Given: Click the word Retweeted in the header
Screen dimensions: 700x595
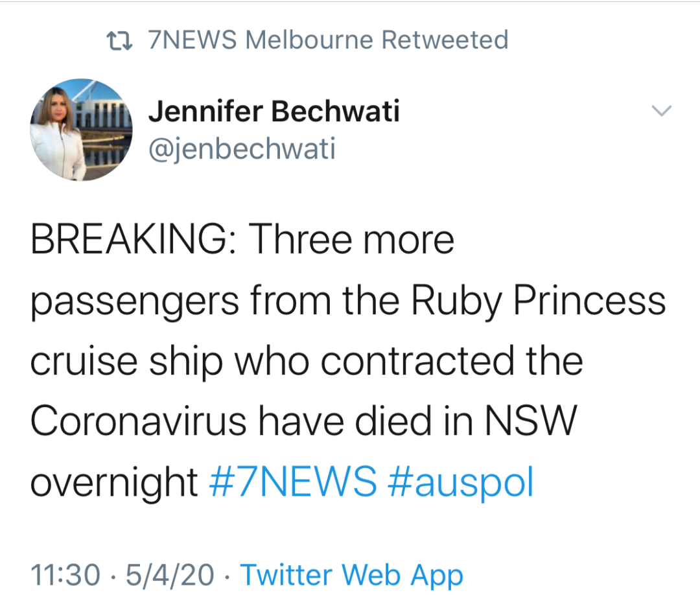Looking at the screenshot, I should pyautogui.click(x=445, y=40).
